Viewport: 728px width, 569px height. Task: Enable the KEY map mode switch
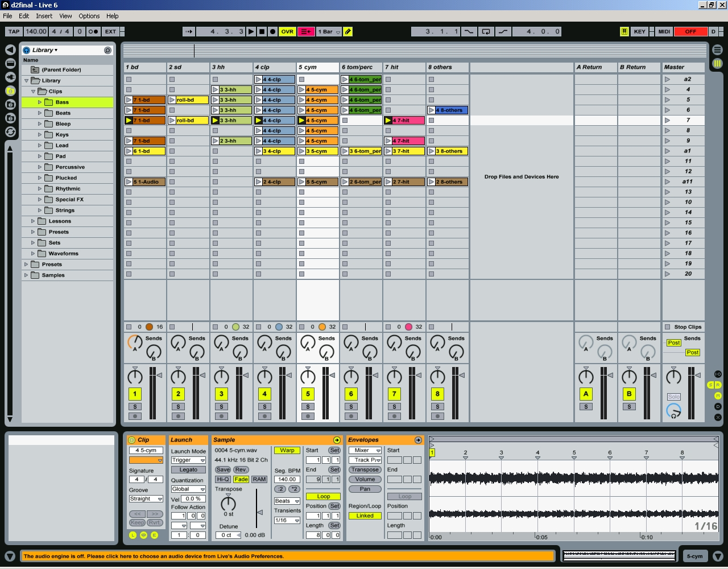[x=639, y=31]
